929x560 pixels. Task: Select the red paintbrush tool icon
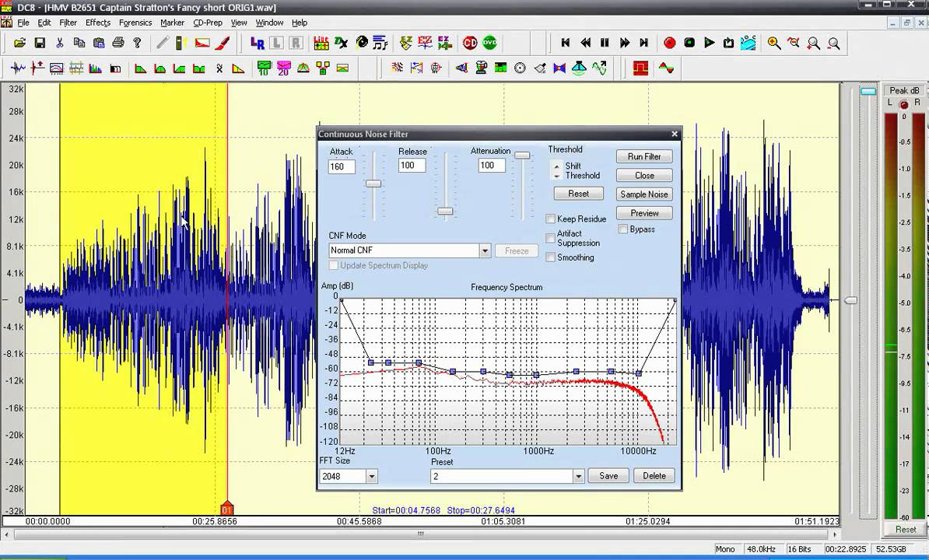point(223,43)
